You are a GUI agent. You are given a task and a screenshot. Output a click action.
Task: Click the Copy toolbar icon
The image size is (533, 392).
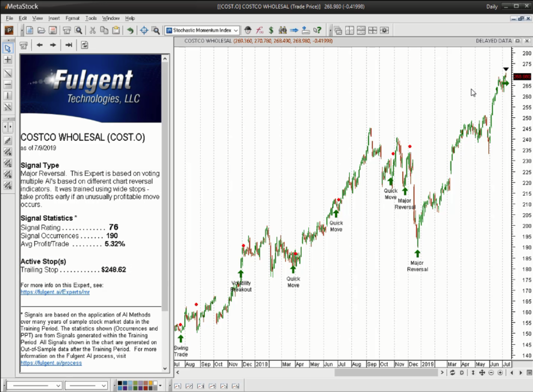104,30
